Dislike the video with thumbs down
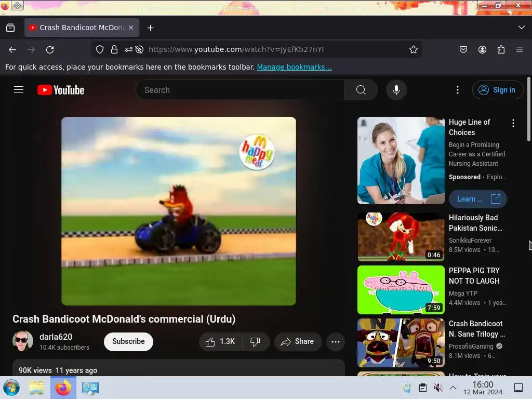This screenshot has width=532, height=399. coord(256,342)
